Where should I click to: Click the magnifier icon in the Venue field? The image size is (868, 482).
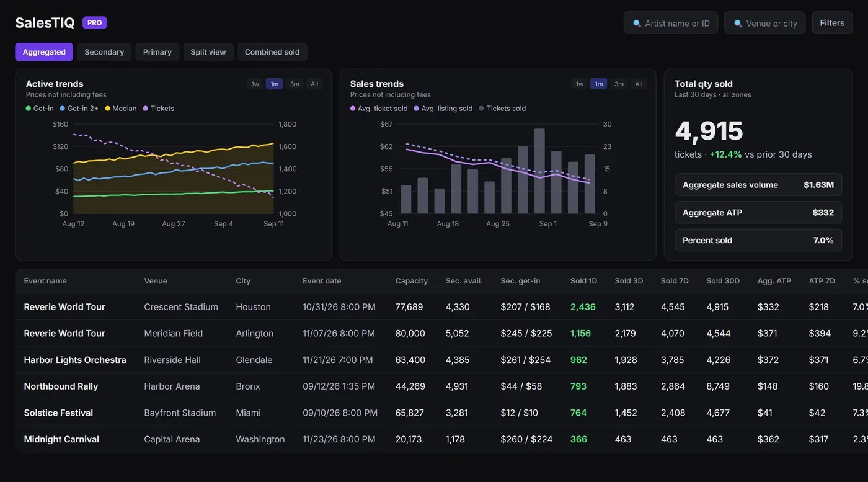point(738,24)
